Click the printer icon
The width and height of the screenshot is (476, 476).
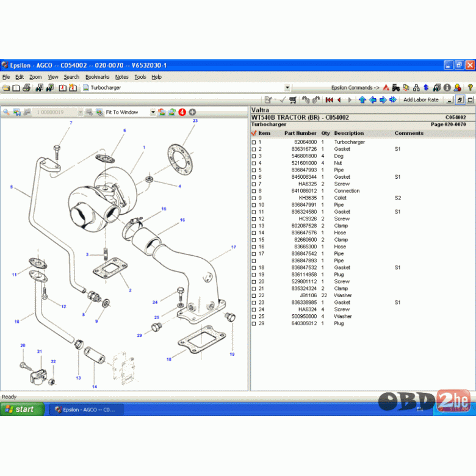(26, 88)
